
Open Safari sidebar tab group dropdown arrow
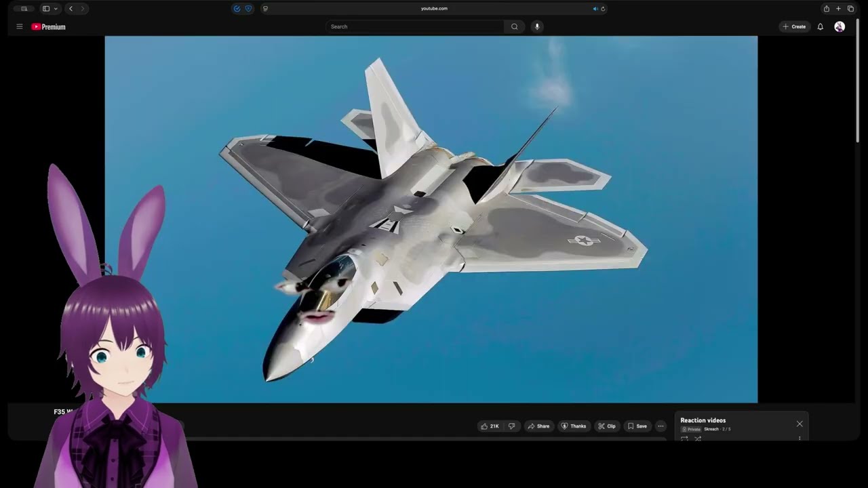[56, 9]
